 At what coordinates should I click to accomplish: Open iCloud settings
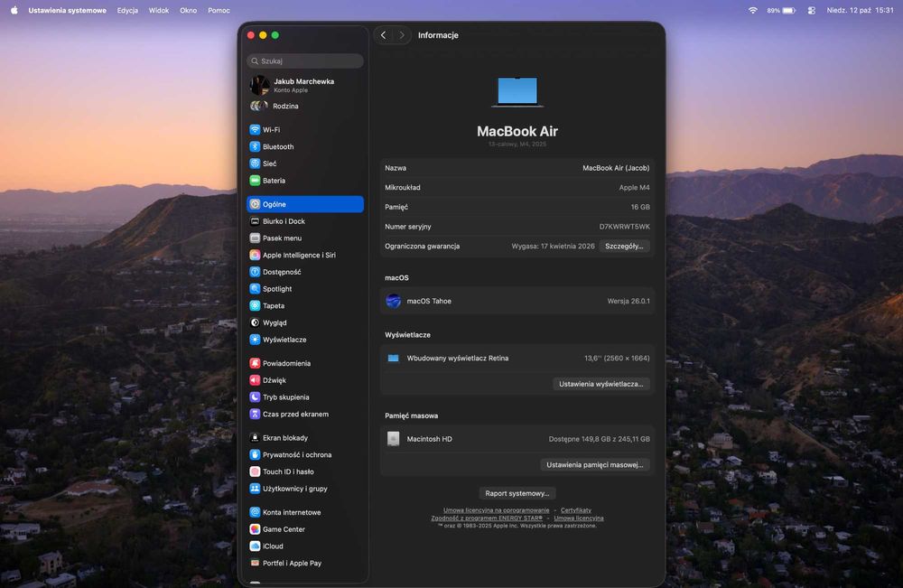(x=304, y=546)
